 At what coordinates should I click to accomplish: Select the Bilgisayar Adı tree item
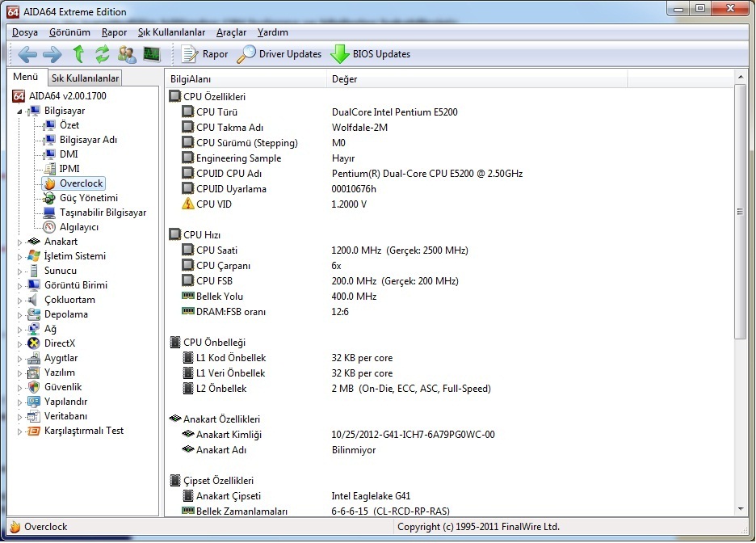(88, 140)
